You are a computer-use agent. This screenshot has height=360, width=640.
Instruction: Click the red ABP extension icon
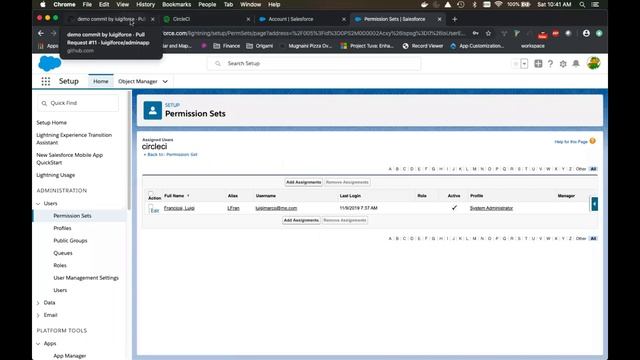point(556,33)
